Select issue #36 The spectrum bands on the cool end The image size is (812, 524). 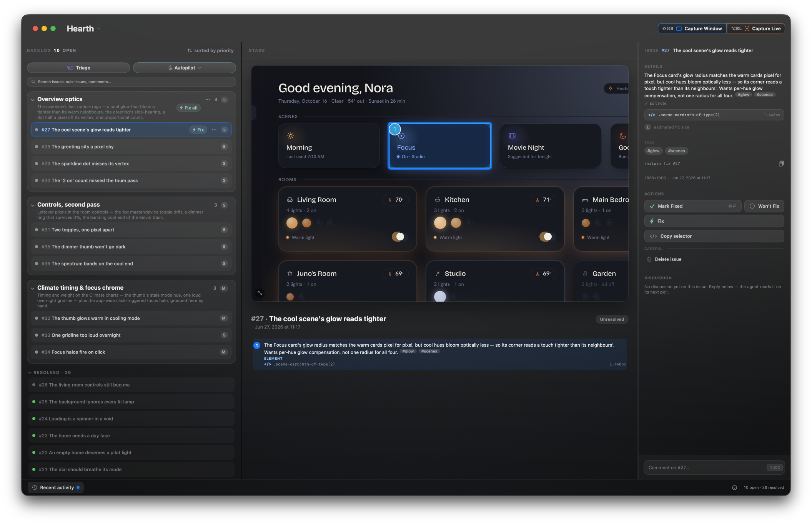point(131,264)
